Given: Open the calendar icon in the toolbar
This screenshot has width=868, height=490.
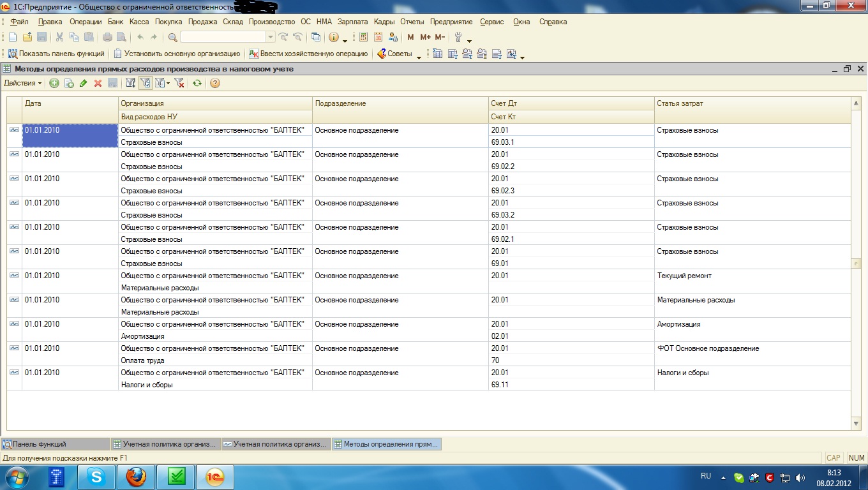Looking at the screenshot, I should 378,38.
